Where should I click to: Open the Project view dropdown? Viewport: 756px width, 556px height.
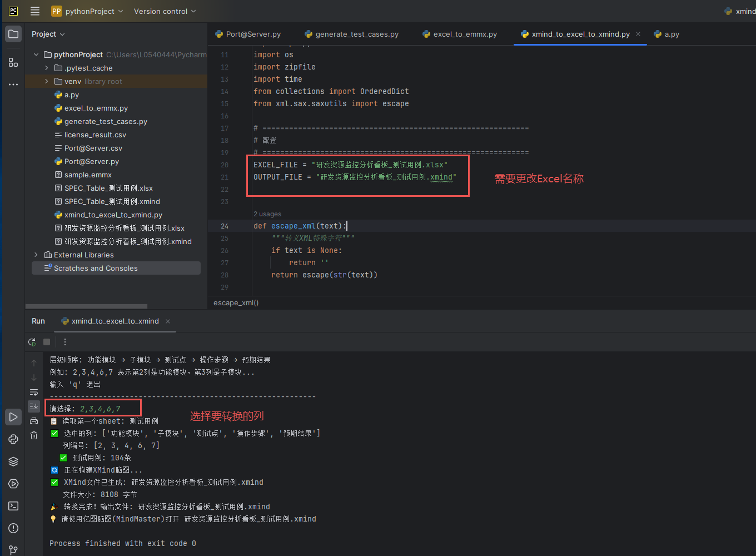point(48,34)
